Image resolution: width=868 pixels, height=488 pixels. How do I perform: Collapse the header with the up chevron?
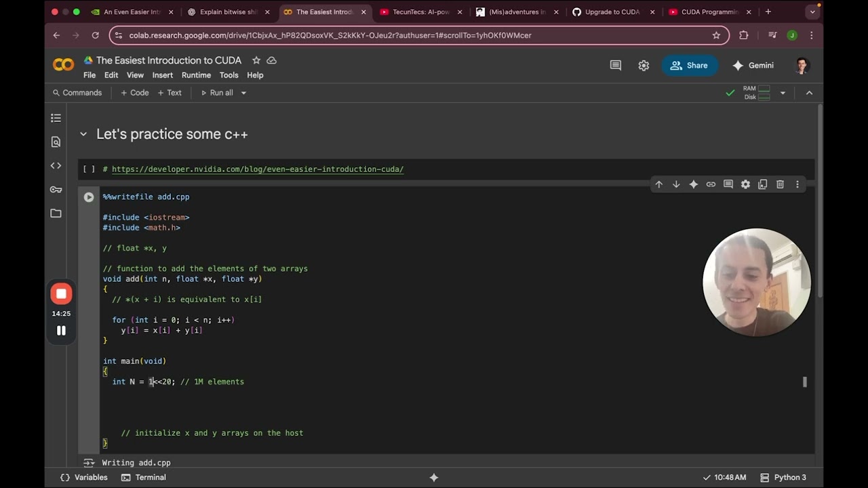tap(809, 93)
